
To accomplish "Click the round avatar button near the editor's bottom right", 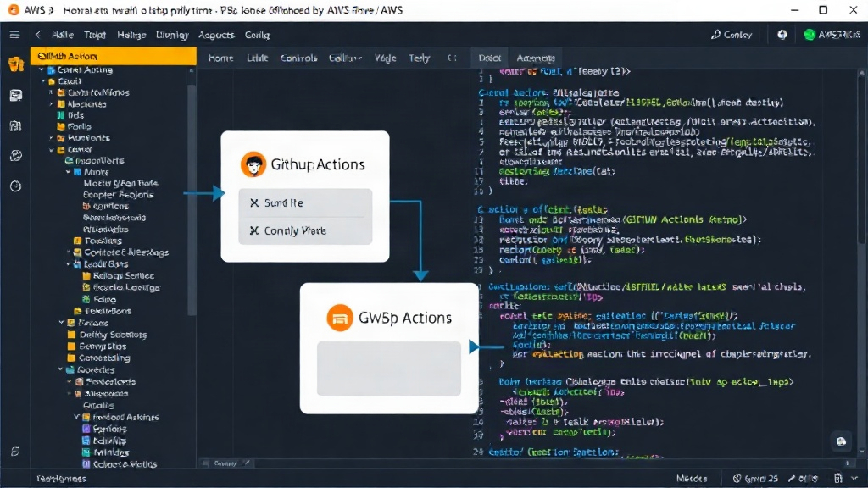I will point(842,441).
